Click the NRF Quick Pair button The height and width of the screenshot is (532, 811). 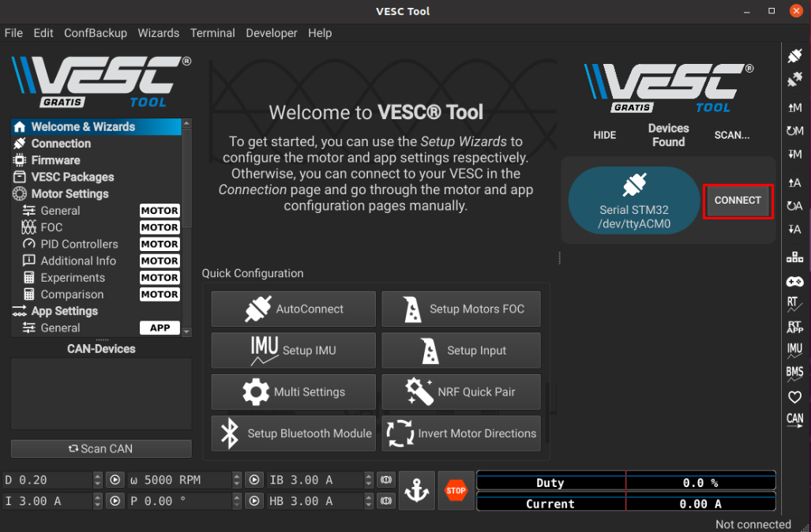[461, 392]
